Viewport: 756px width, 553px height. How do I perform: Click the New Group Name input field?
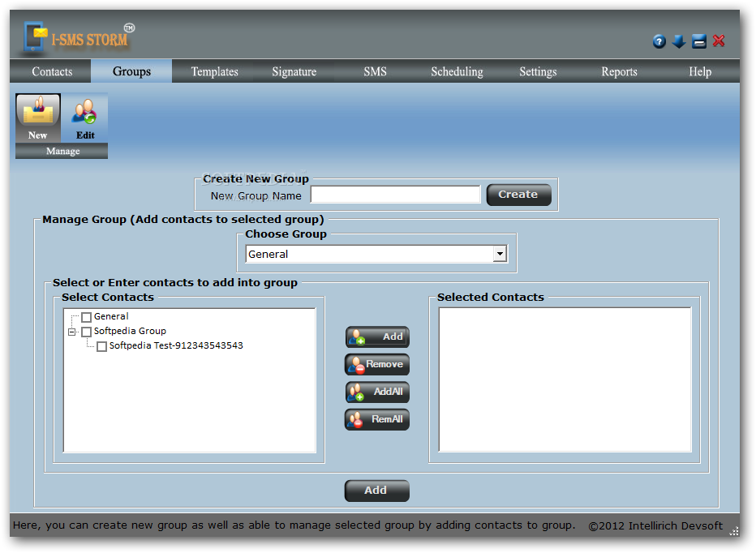(395, 195)
